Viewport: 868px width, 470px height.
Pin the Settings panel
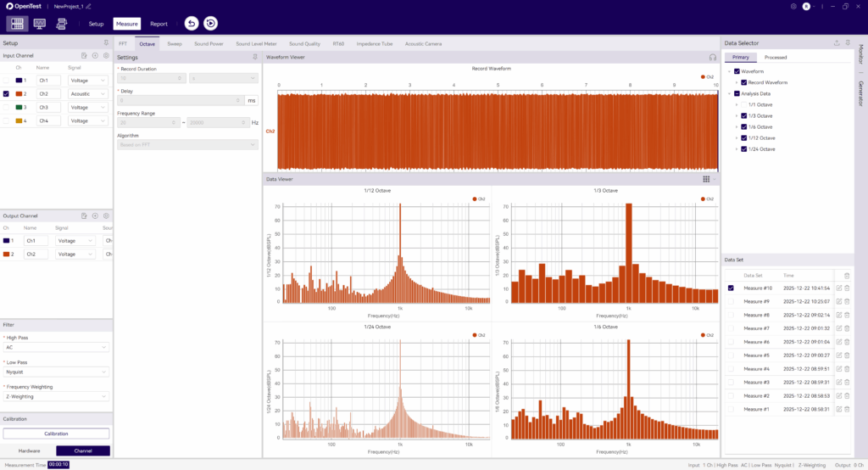[x=255, y=57]
